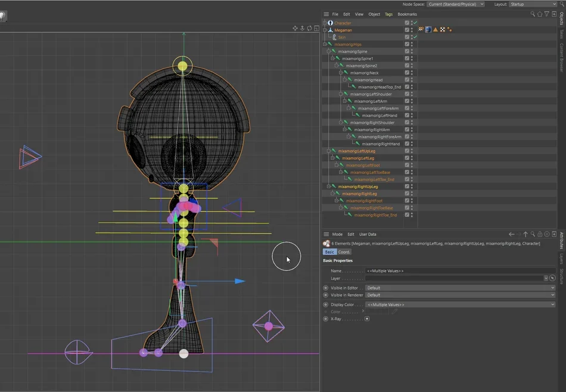Click the layer picker cursor icon

552,278
